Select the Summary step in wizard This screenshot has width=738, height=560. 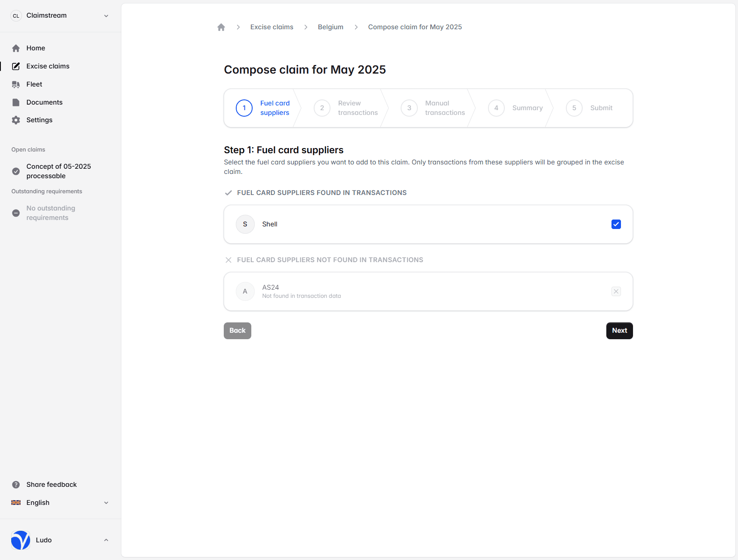(516, 108)
